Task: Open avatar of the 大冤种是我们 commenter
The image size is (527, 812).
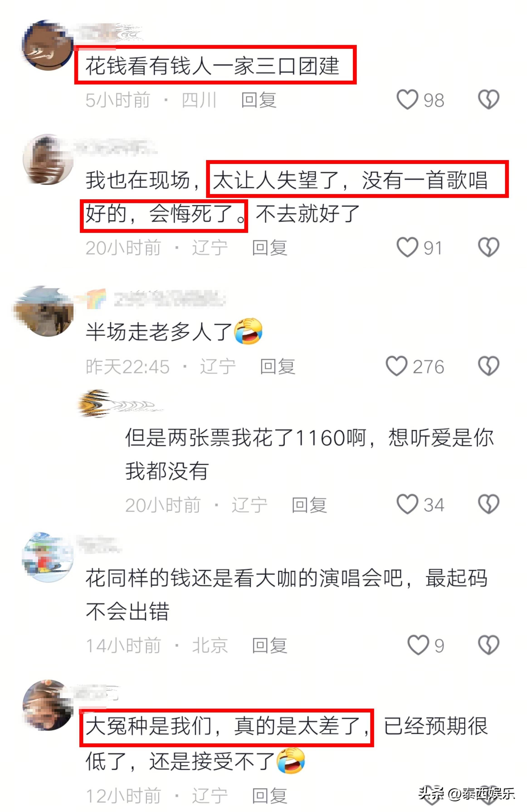Action: click(x=48, y=705)
